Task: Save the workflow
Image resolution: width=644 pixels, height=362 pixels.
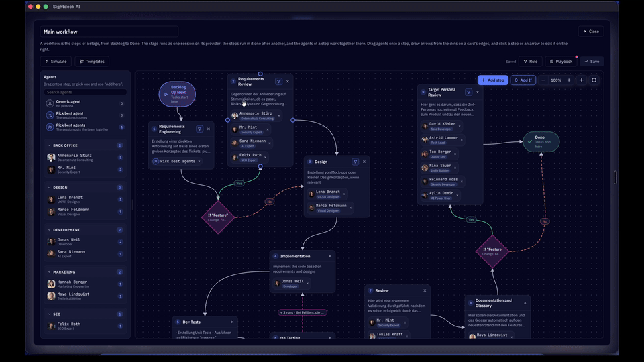Action: [x=592, y=62]
